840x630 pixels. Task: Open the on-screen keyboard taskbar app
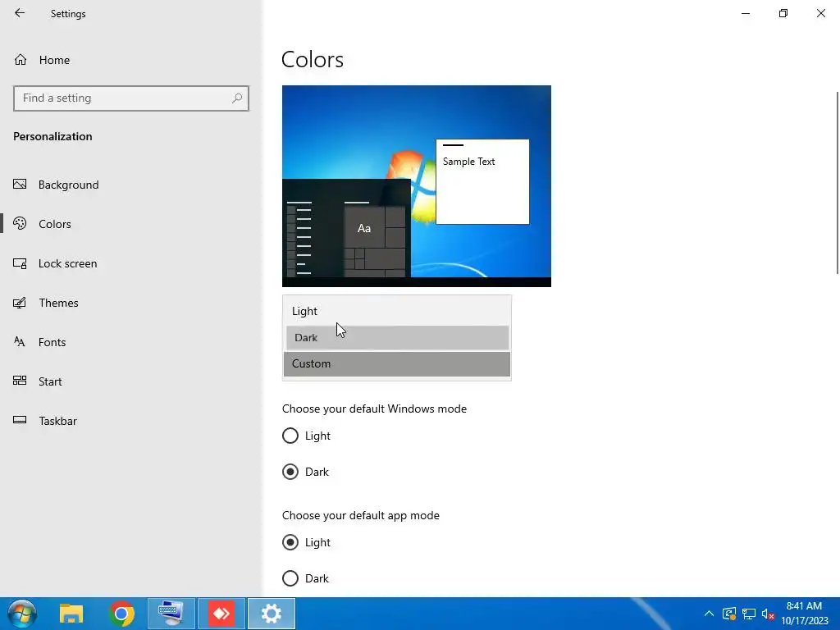pyautogui.click(x=171, y=614)
